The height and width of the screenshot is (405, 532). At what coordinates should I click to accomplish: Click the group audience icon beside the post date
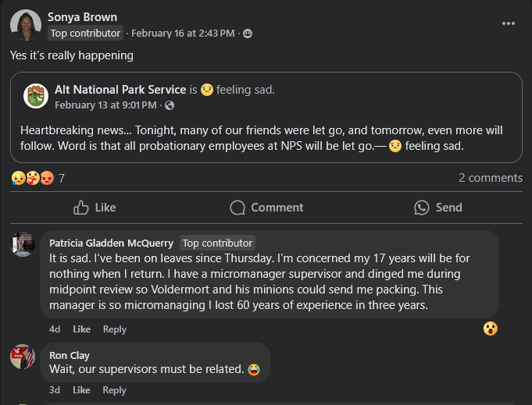(248, 34)
